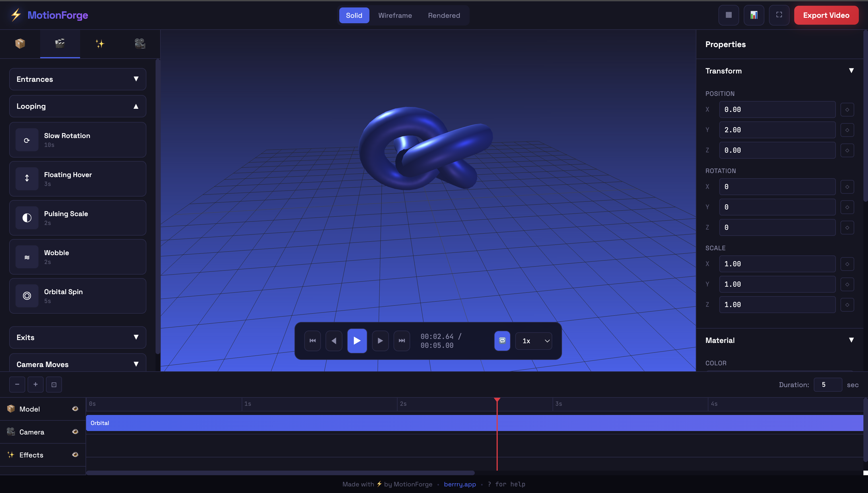Select the Wobble animation preset
Viewport: 868px width, 493px height.
coord(77,257)
